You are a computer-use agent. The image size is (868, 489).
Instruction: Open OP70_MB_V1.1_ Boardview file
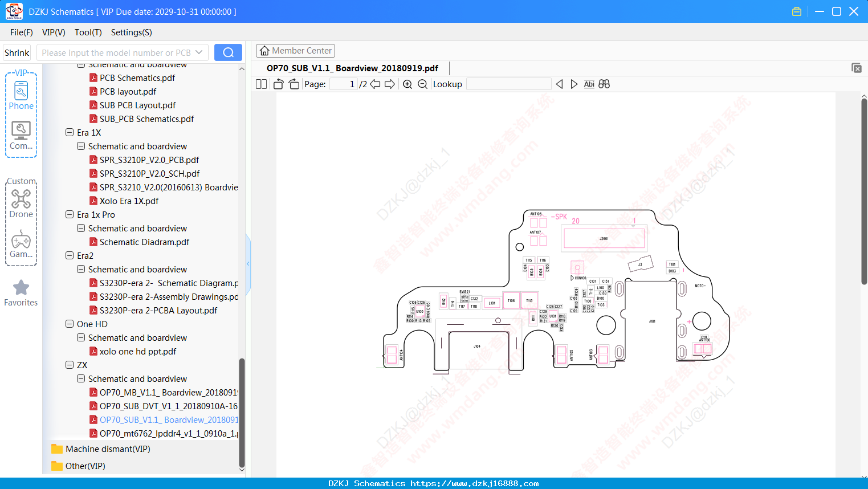[164, 393]
